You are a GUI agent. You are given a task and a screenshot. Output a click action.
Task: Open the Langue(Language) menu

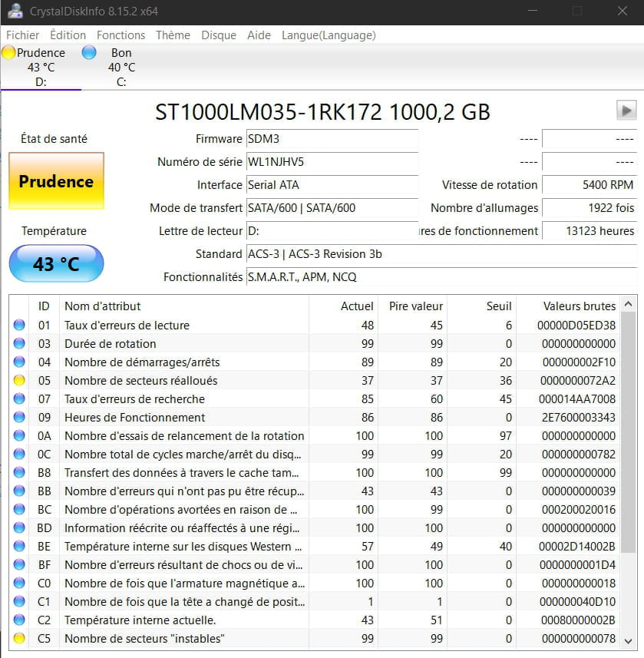[x=329, y=35]
